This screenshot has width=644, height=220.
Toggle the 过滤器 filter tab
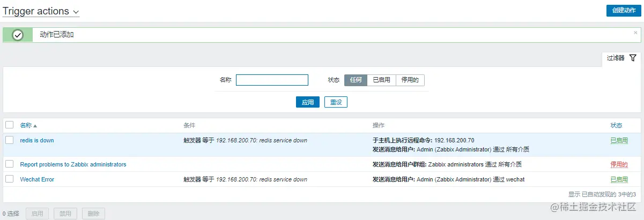tap(621, 58)
